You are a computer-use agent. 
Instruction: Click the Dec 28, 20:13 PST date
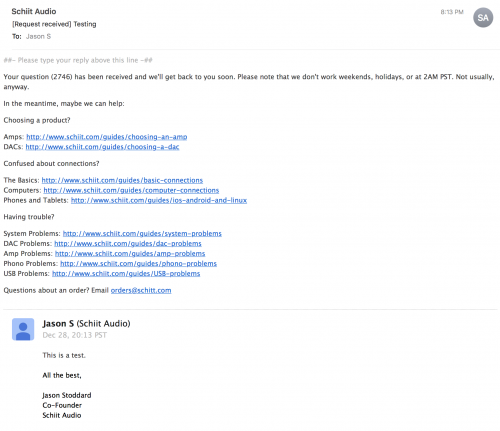(x=74, y=335)
